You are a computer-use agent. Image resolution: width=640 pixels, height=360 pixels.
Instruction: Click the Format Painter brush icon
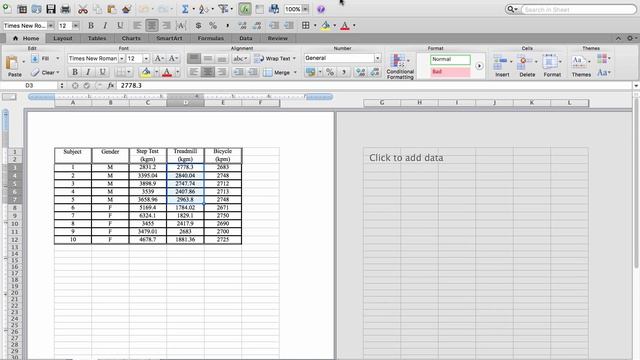point(126,9)
